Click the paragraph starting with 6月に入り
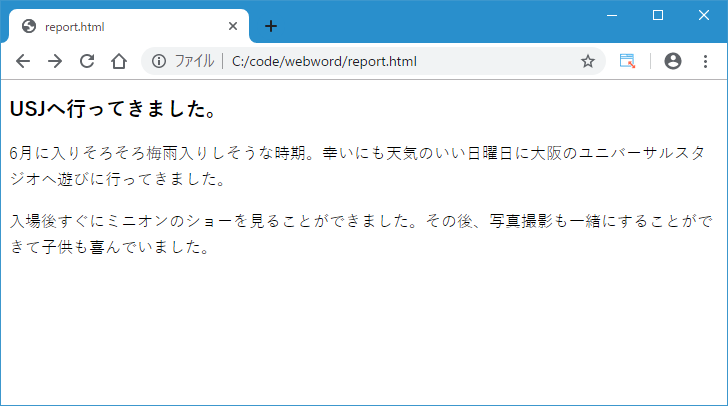728x406 pixels. coord(358,166)
